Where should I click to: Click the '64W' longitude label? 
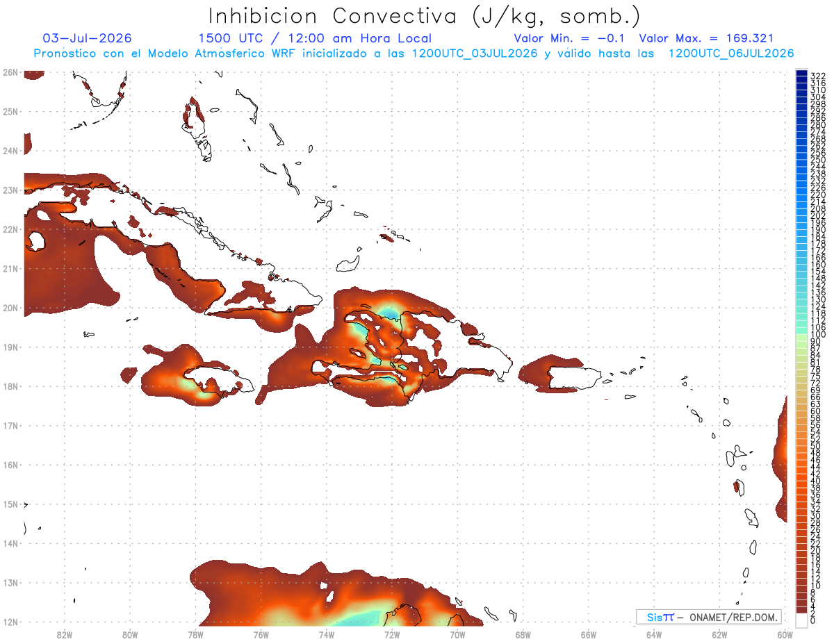click(x=653, y=634)
